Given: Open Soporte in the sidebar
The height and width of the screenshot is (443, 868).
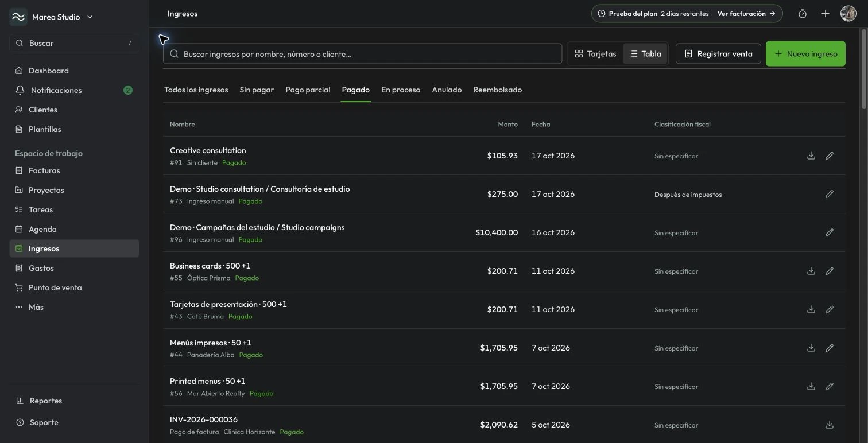Looking at the screenshot, I should pos(74,422).
